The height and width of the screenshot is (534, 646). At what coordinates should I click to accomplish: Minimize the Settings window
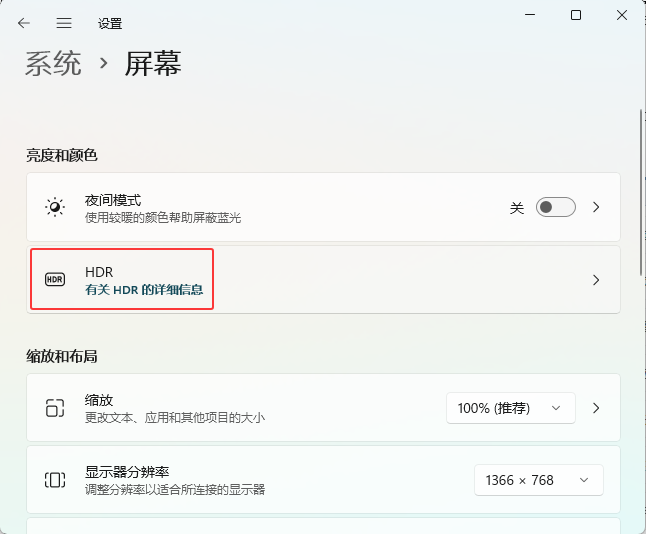coord(529,15)
